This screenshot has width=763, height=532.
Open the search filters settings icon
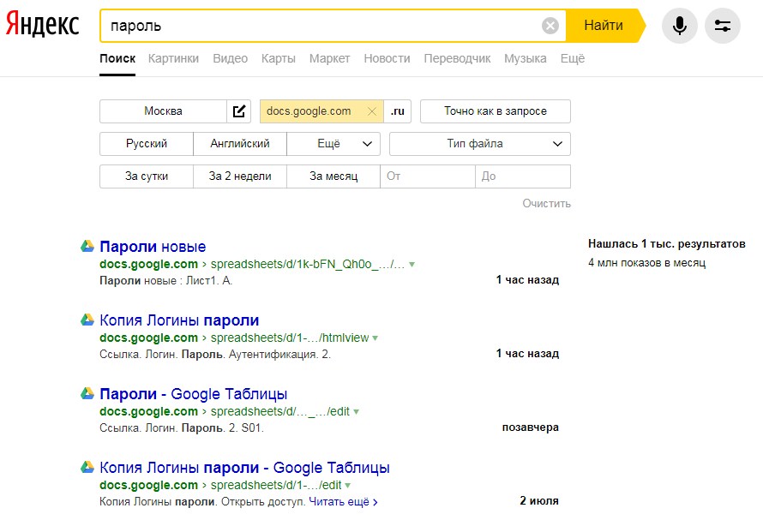pyautogui.click(x=722, y=26)
